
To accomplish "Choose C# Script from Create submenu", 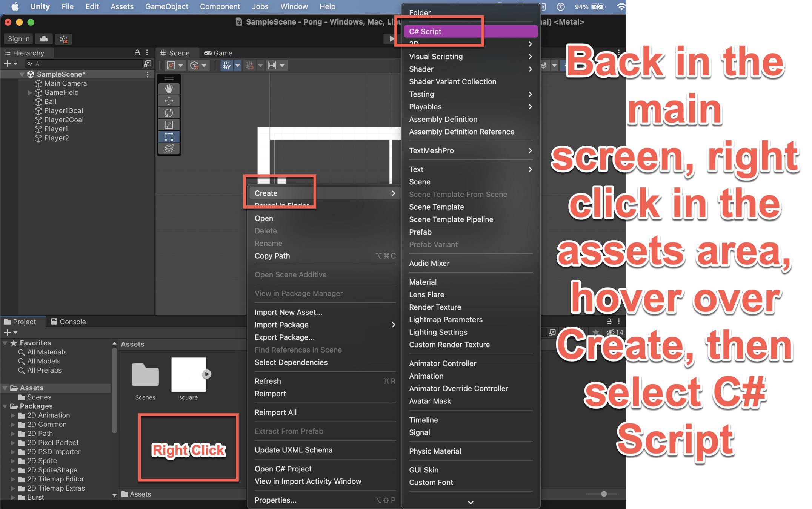I will pos(425,32).
